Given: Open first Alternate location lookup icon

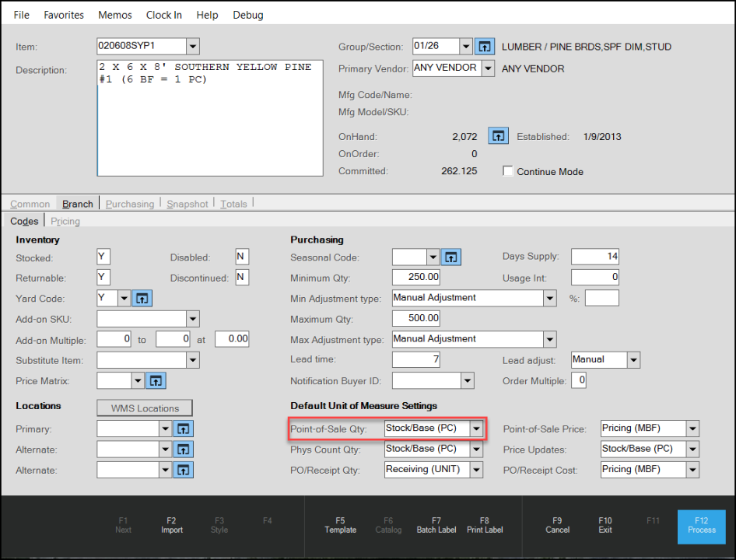Looking at the screenshot, I should pos(183,450).
